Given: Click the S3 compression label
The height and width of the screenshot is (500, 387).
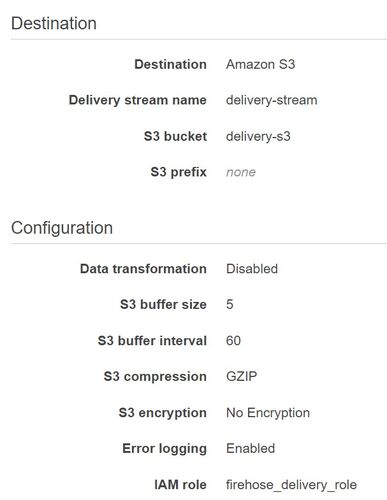Looking at the screenshot, I should [x=155, y=377].
